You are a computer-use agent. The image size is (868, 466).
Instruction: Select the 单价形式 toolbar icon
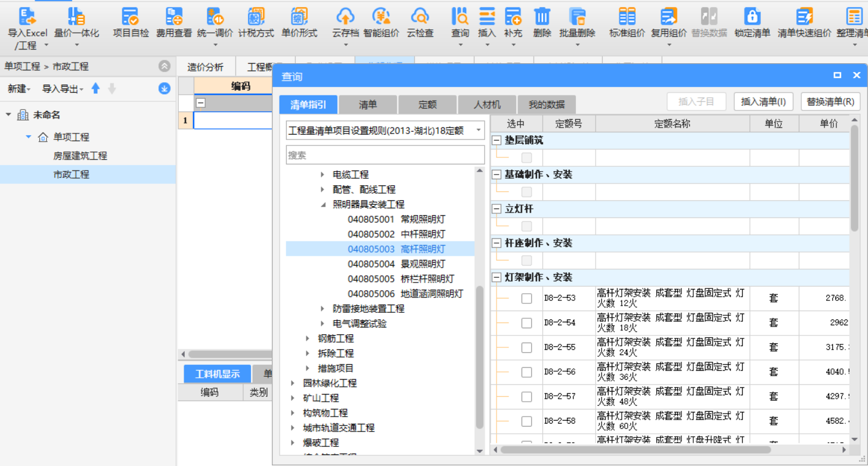[x=299, y=16]
